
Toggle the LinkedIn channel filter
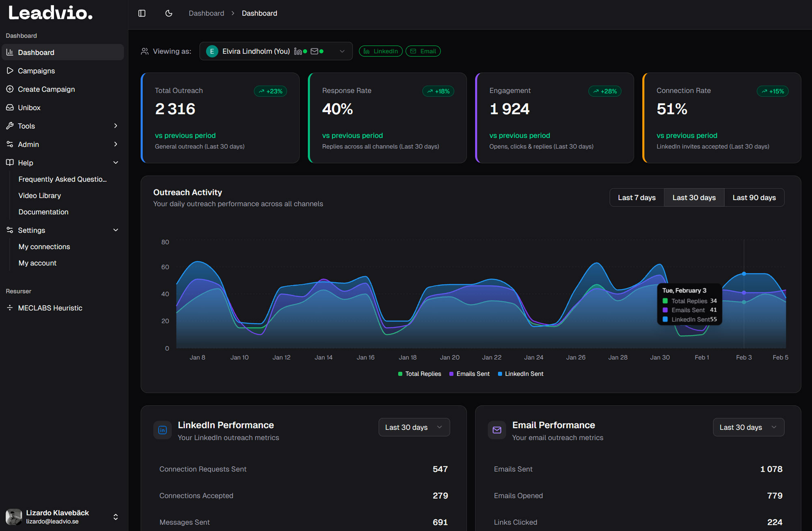click(x=380, y=51)
